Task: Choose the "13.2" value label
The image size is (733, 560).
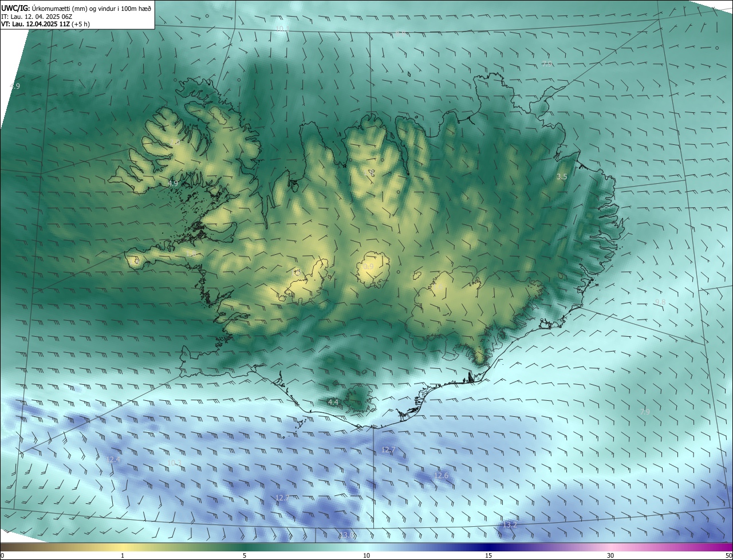Action: coord(509,524)
